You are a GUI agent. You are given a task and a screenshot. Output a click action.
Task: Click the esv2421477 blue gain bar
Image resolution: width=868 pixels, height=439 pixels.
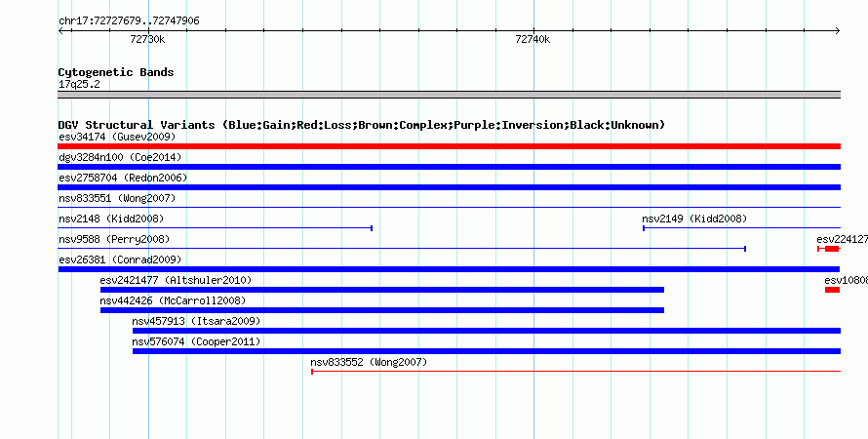click(x=382, y=290)
